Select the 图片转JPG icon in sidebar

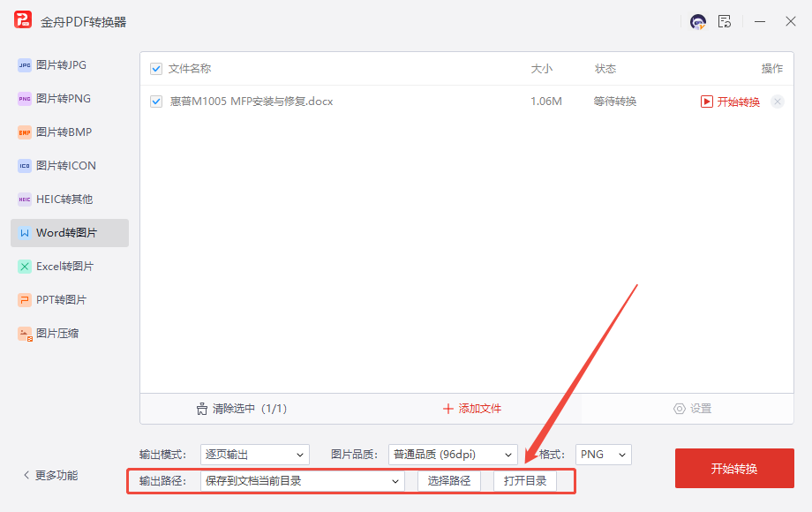coord(25,65)
